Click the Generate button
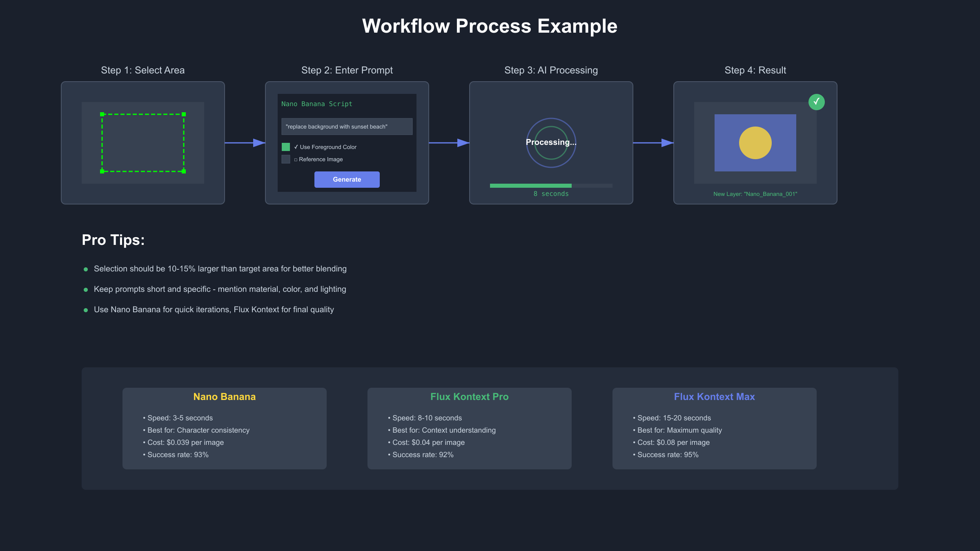This screenshot has width=980, height=551. tap(347, 180)
